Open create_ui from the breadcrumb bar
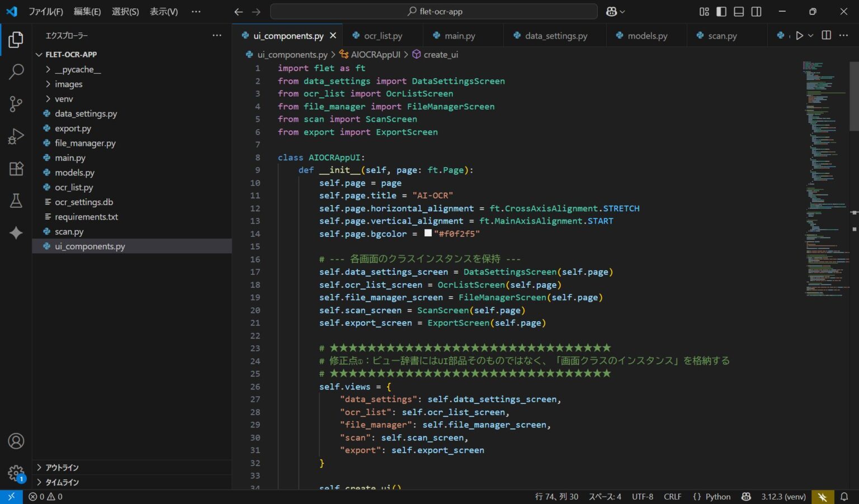This screenshot has height=504, width=859. 441,54
